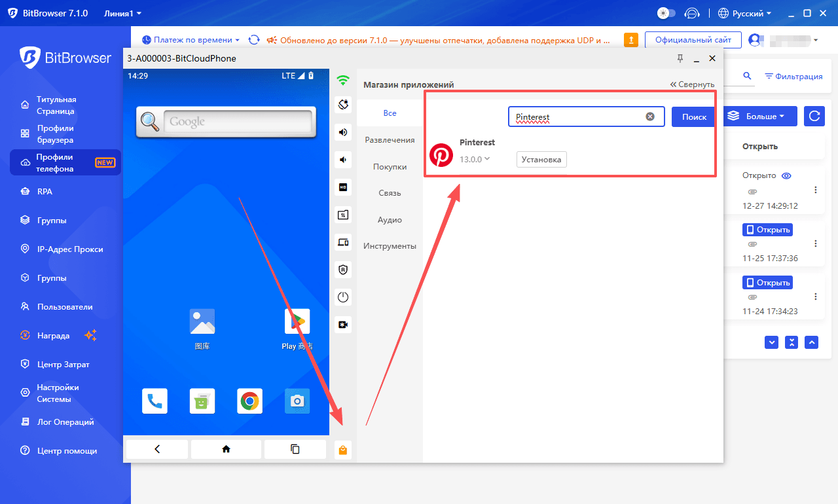Open three-dot menu for 11-25 17:37:36 row
Screen dimensions: 838x504
816,243
